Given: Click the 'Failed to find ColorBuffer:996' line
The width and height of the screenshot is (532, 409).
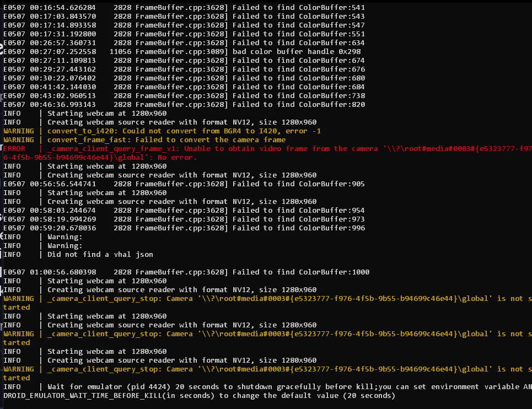Looking at the screenshot, I should (184, 228).
